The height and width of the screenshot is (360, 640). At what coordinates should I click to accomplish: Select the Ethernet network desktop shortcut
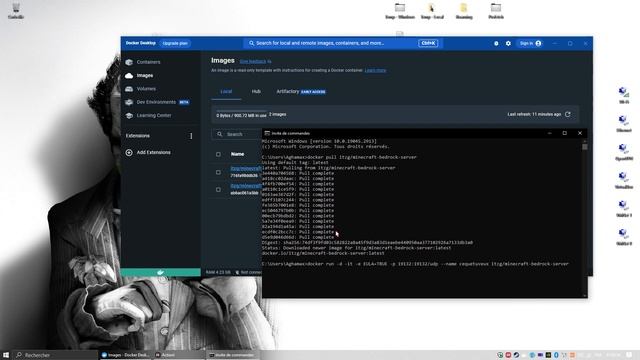click(x=624, y=124)
